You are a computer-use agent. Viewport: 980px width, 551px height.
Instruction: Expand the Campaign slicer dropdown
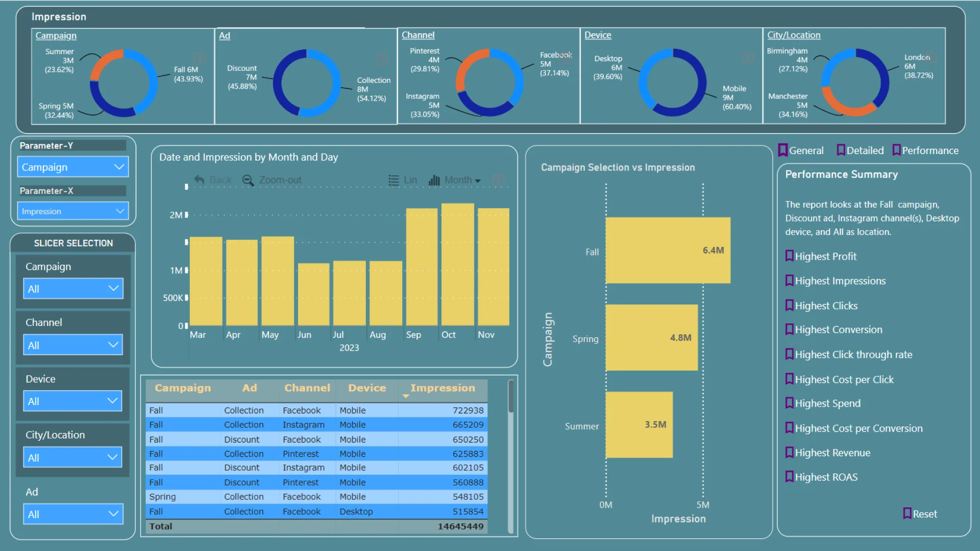(x=73, y=289)
